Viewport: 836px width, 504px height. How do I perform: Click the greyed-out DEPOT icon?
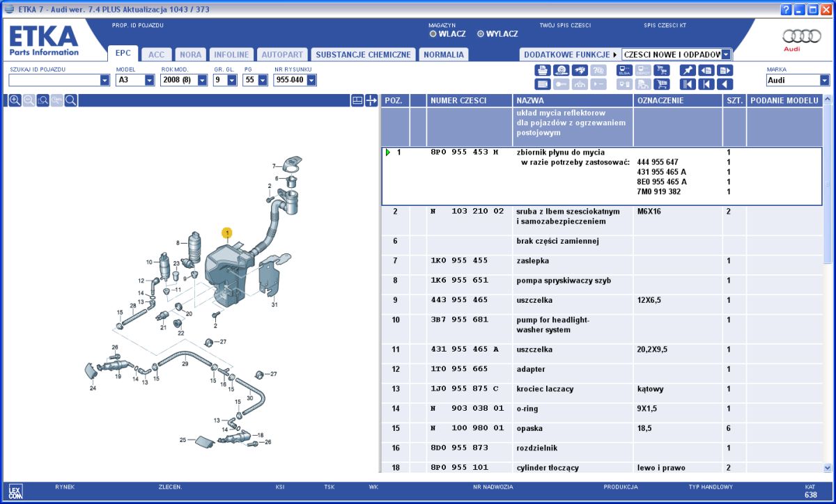coord(643,70)
